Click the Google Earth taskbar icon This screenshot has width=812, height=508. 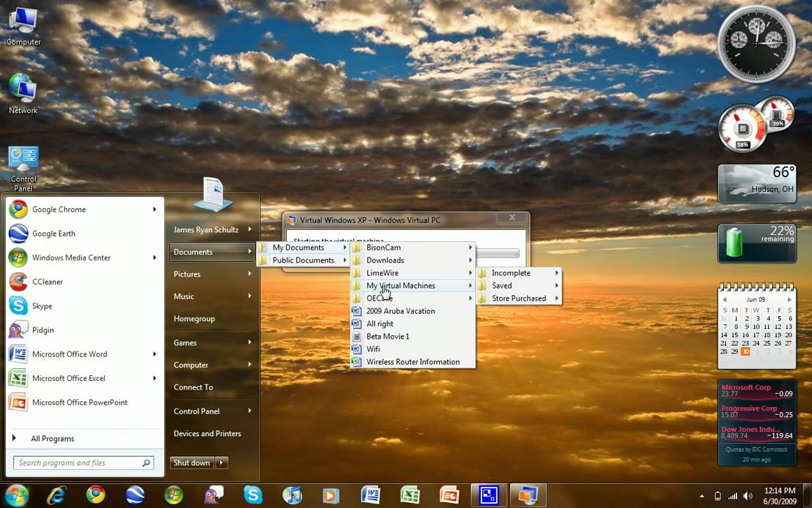click(135, 495)
